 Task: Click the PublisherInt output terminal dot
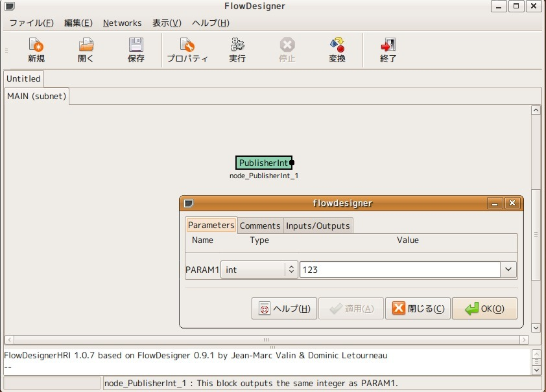(292, 163)
